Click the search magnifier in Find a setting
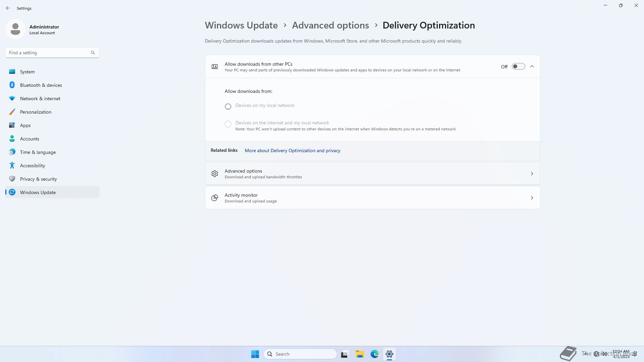Screen dimensions: 644x362 click(93, 53)
